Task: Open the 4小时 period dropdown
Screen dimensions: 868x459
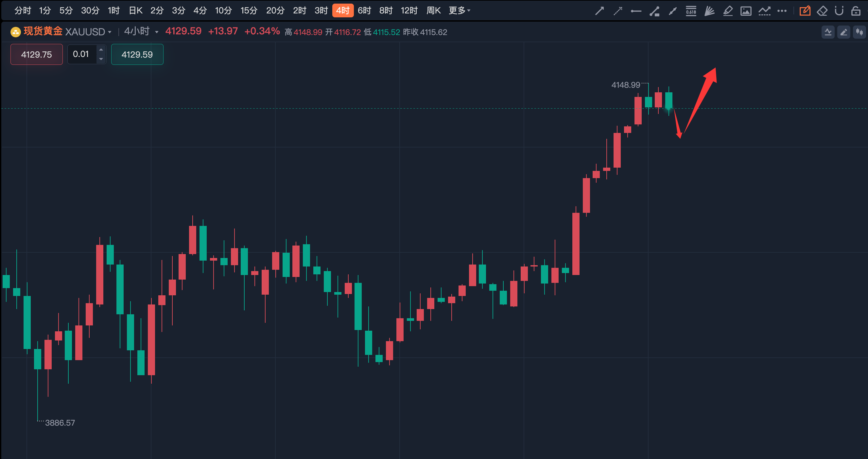Action: (156, 32)
